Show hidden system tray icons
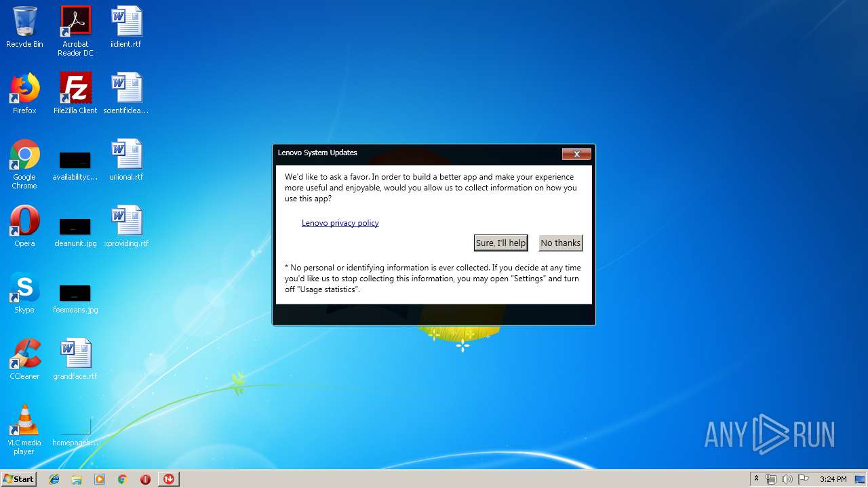 [x=756, y=479]
